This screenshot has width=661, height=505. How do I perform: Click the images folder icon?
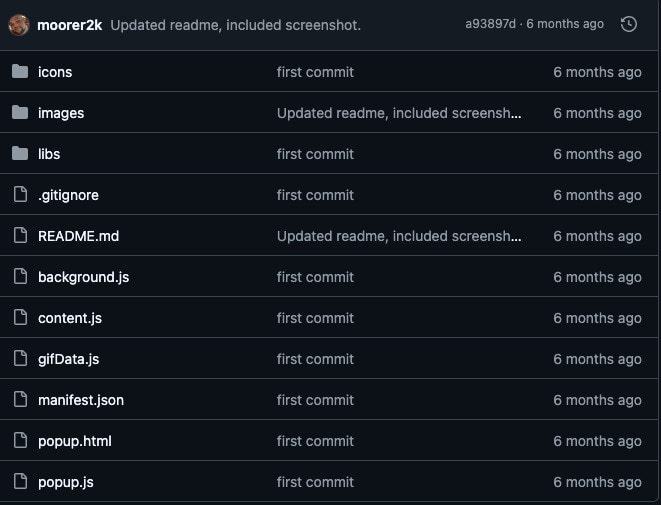coord(20,113)
